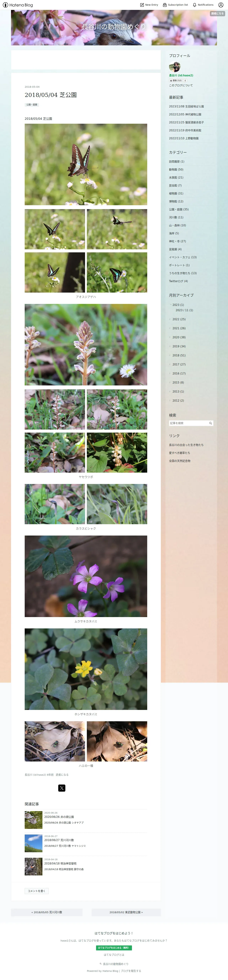The width and height of the screenshot is (228, 980).
Task: Open post title 2018/05/04 芝公園
Action: 51,95
